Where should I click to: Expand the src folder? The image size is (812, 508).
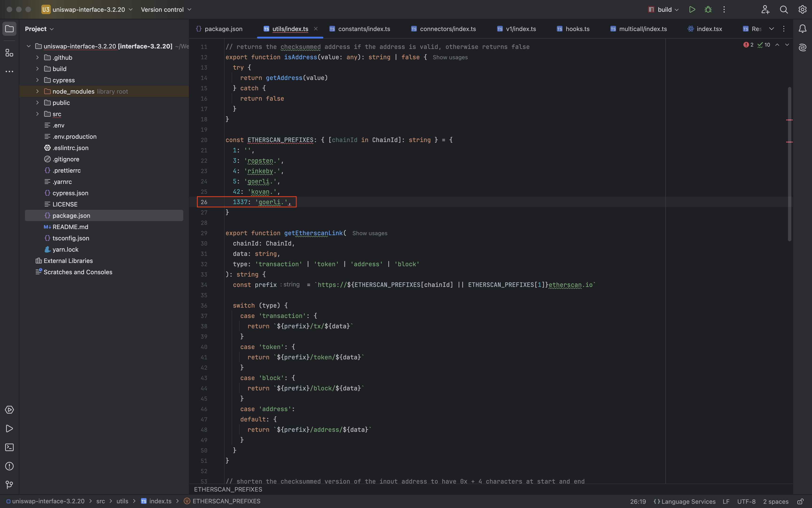[x=38, y=114]
